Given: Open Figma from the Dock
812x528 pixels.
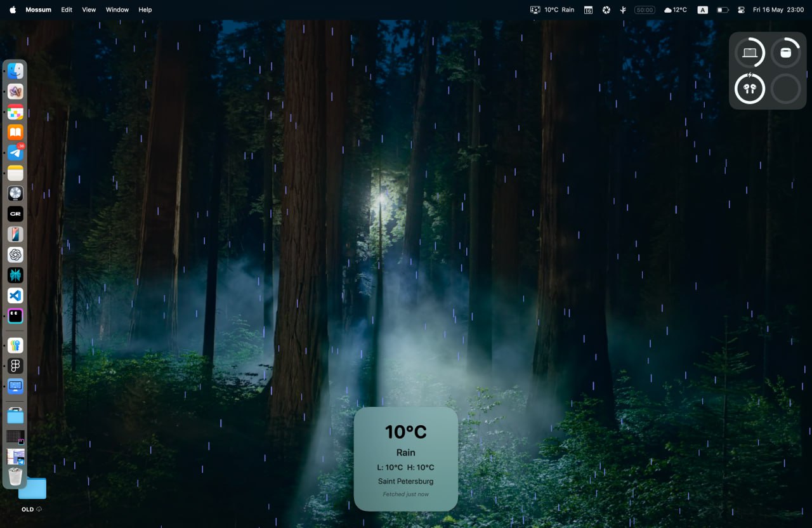Looking at the screenshot, I should pos(15,366).
